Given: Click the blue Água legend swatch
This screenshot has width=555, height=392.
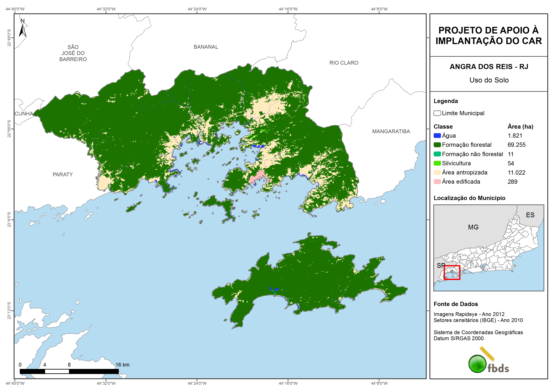Looking at the screenshot, I should pos(437,136).
